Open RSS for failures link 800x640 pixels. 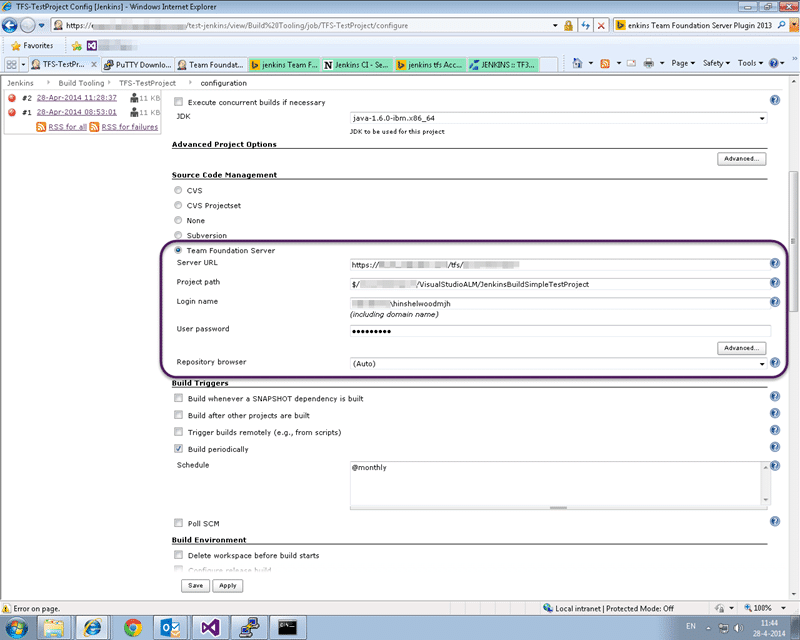[x=130, y=127]
